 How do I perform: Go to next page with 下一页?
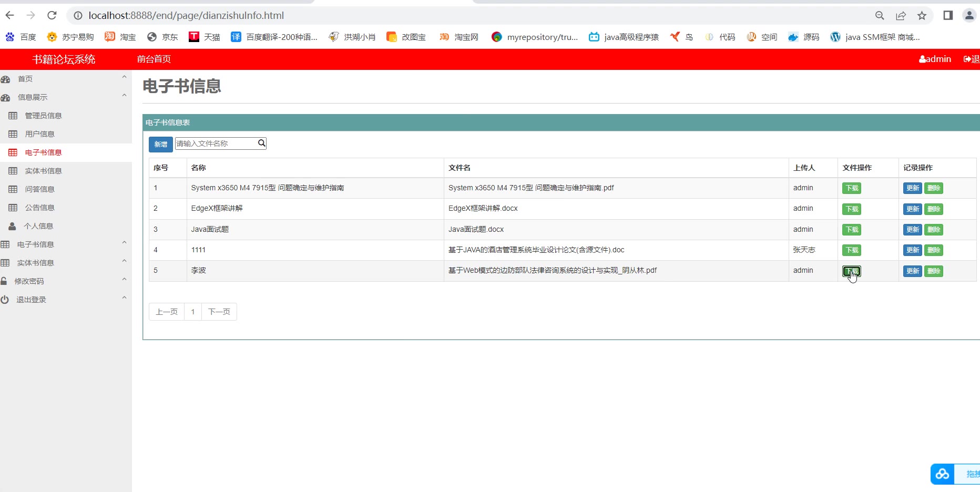[219, 312]
